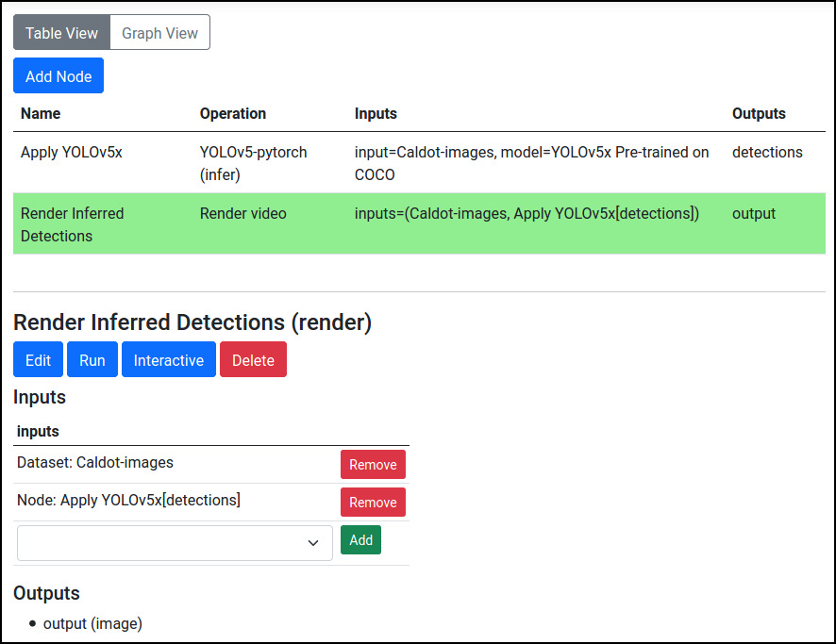Click the Inputs column header
Viewport: 836px width, 644px height.
[376, 113]
